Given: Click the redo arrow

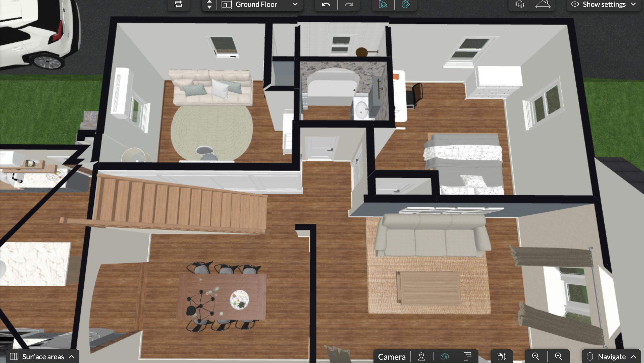Looking at the screenshot, I should [x=349, y=4].
